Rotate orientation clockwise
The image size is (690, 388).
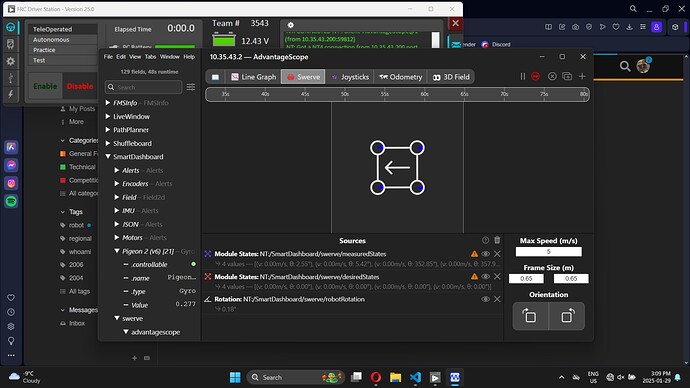567,316
